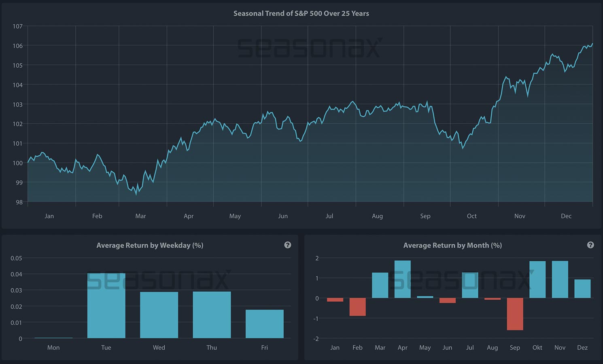Click the 'Mar' label on seasonal trend axis
The width and height of the screenshot is (603, 364).
pyautogui.click(x=140, y=216)
